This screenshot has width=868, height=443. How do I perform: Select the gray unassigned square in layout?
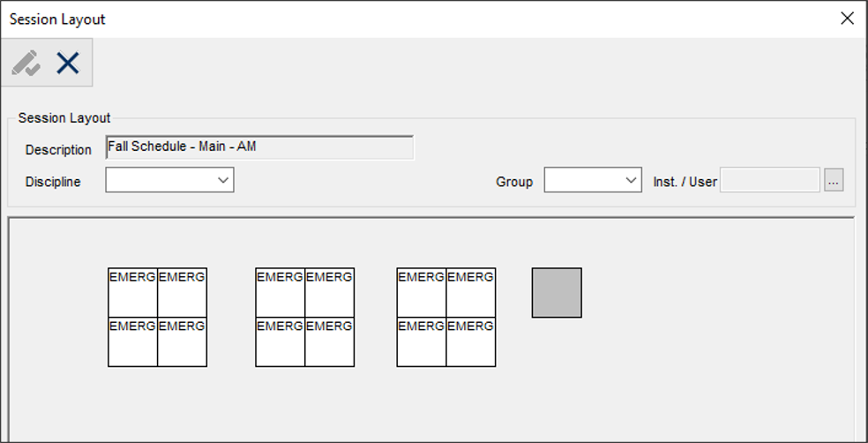tap(557, 293)
